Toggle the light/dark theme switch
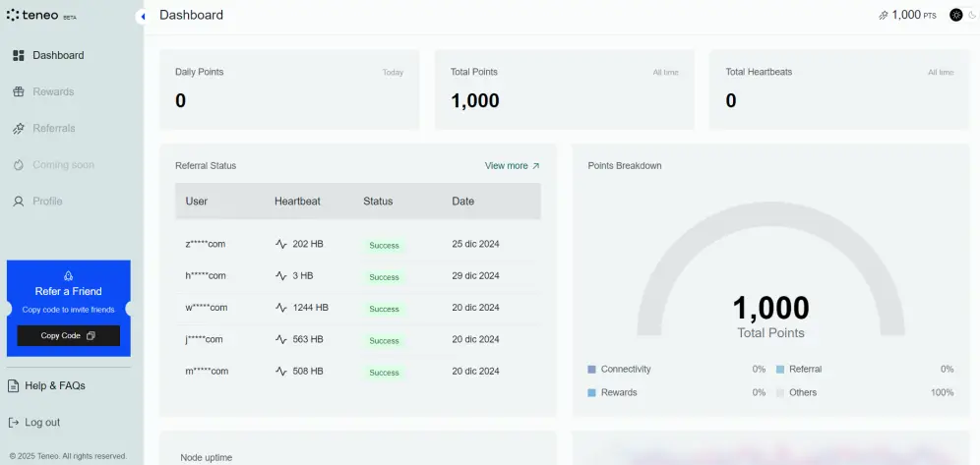Image resolution: width=980 pixels, height=465 pixels. click(x=963, y=15)
